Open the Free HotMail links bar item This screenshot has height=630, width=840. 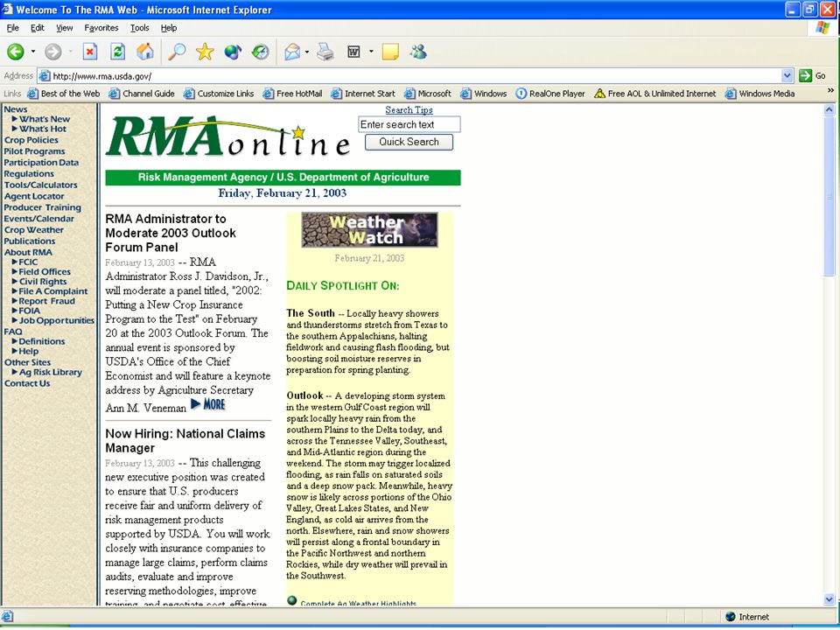pos(292,94)
